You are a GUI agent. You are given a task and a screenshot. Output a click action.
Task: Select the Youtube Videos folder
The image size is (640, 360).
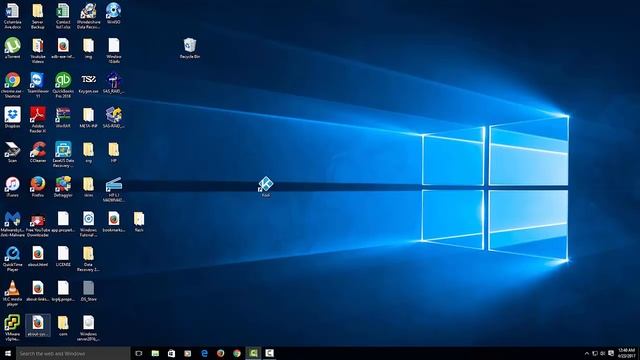[38, 50]
